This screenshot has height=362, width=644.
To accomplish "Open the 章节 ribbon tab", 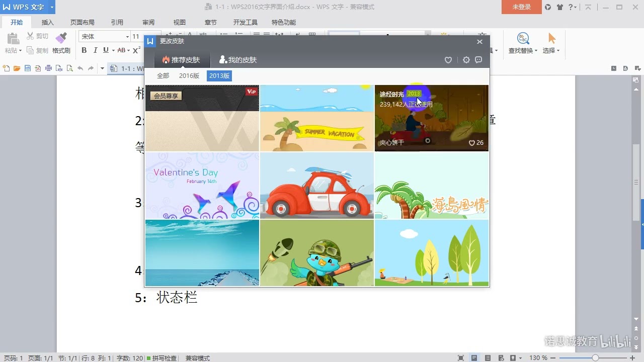I will tap(211, 22).
